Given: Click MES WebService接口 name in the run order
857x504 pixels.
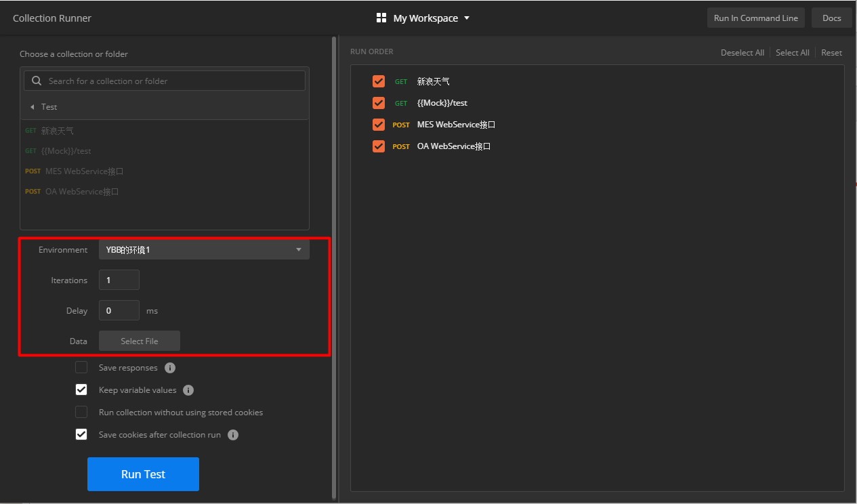Looking at the screenshot, I should click(x=457, y=125).
